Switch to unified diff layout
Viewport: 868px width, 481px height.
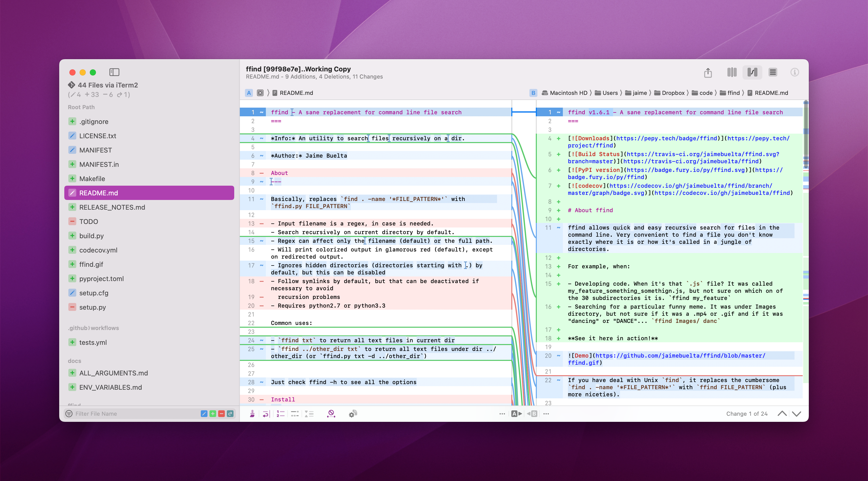[773, 72]
